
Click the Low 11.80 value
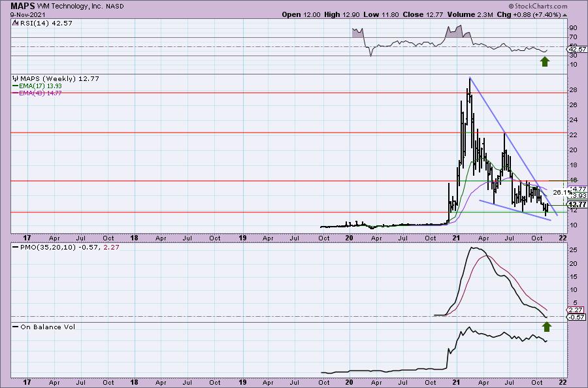(381, 14)
